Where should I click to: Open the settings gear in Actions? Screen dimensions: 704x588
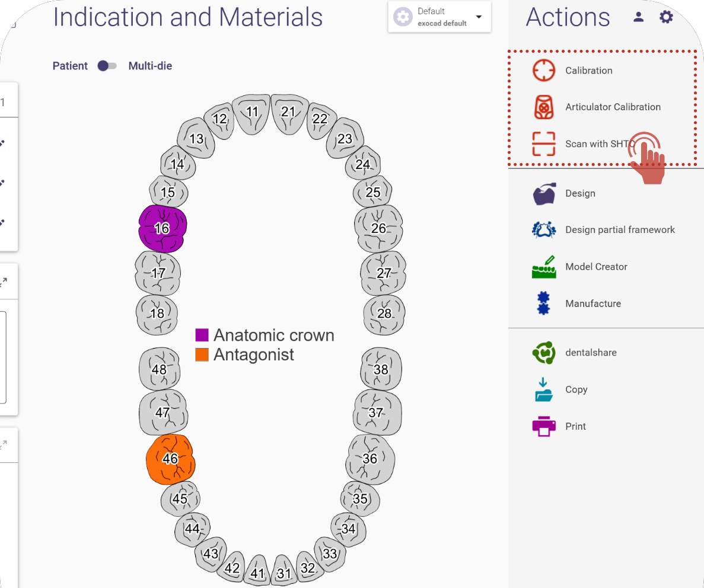pos(666,17)
